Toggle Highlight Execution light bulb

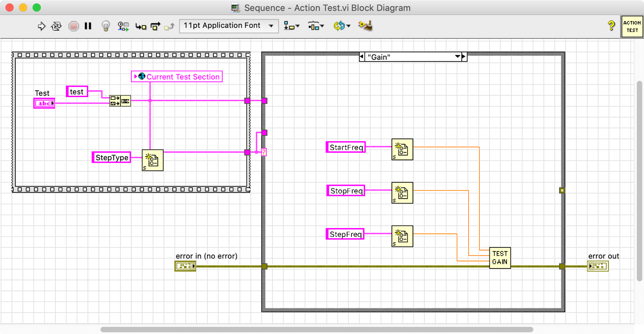(105, 26)
